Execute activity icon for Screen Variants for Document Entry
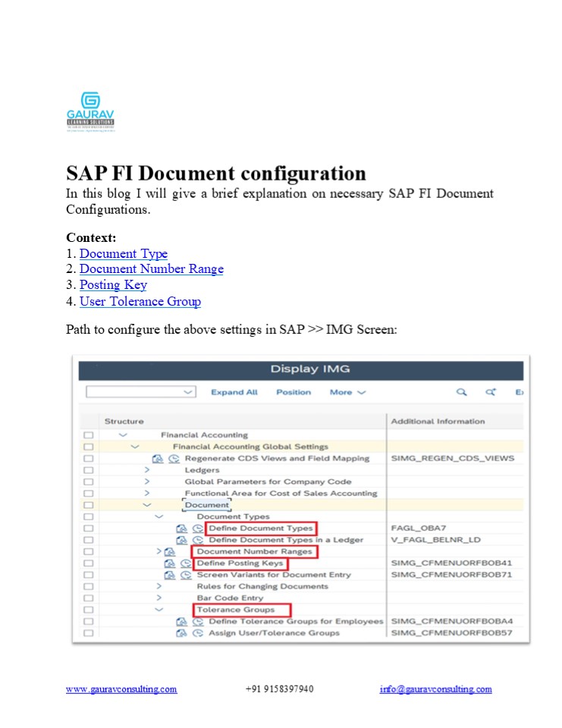The width and height of the screenshot is (562, 728). pyautogui.click(x=186, y=575)
